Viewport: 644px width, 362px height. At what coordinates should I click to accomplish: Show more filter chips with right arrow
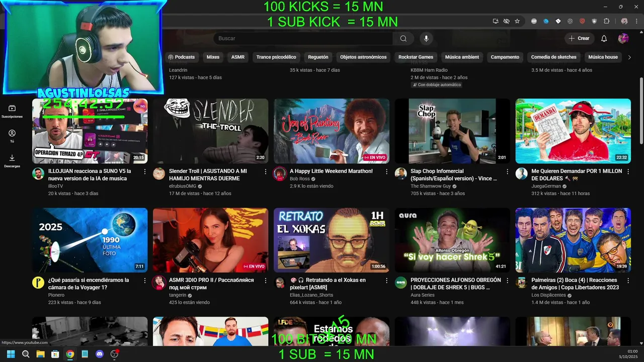click(x=629, y=57)
